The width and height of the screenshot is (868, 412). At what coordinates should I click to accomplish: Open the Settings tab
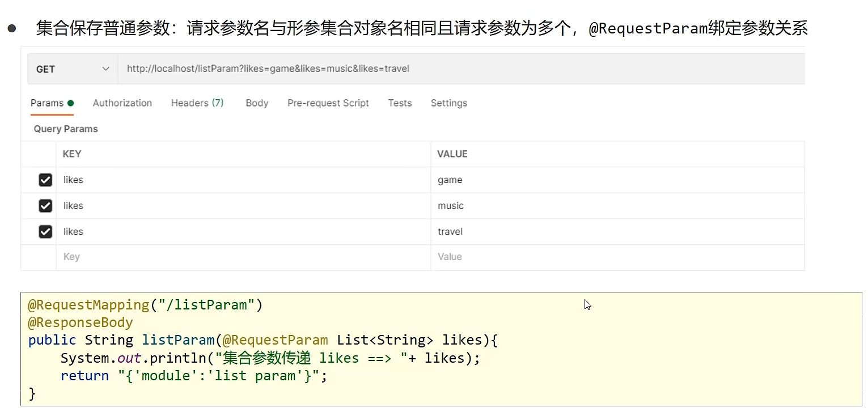click(x=449, y=103)
